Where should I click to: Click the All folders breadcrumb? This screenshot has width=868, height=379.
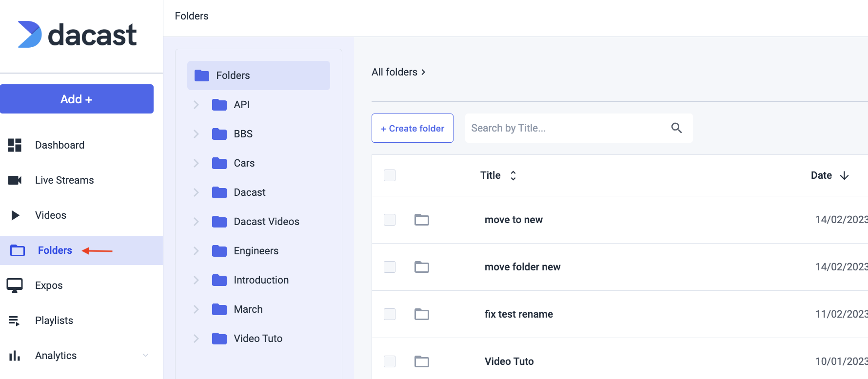coord(395,72)
